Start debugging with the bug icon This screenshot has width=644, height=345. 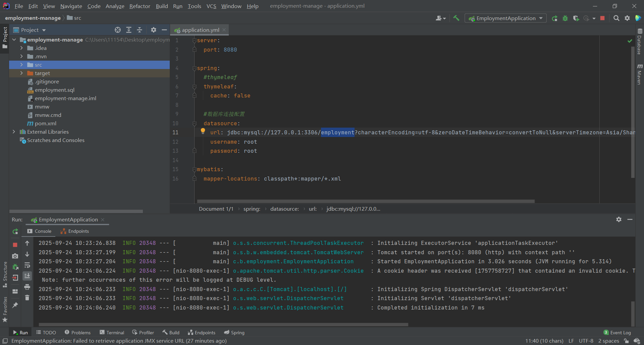pyautogui.click(x=565, y=18)
